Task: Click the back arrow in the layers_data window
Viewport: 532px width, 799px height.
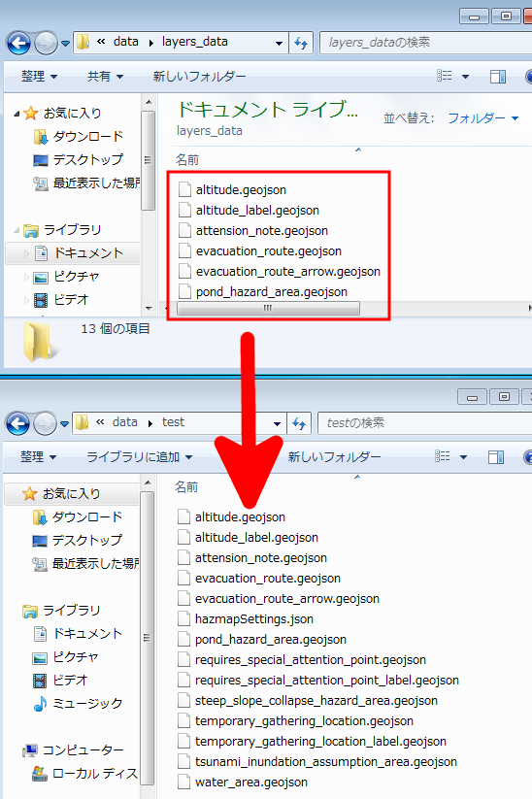Action: (18, 44)
